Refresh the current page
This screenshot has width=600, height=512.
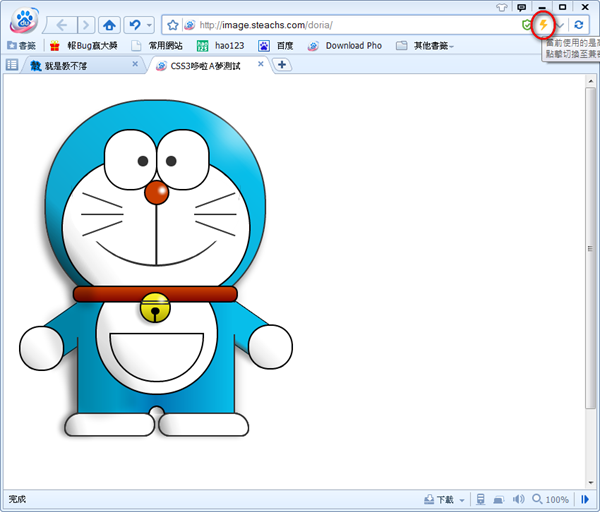point(578,24)
